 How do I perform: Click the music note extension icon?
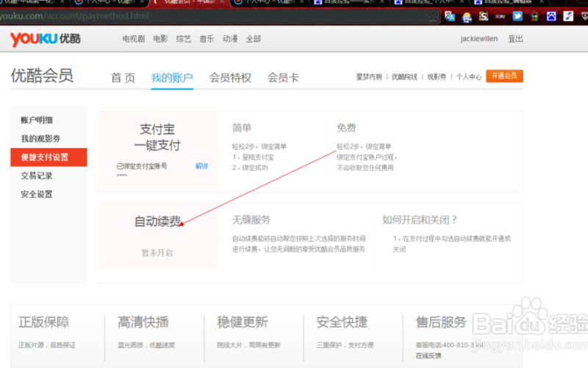pyautogui.click(x=568, y=16)
